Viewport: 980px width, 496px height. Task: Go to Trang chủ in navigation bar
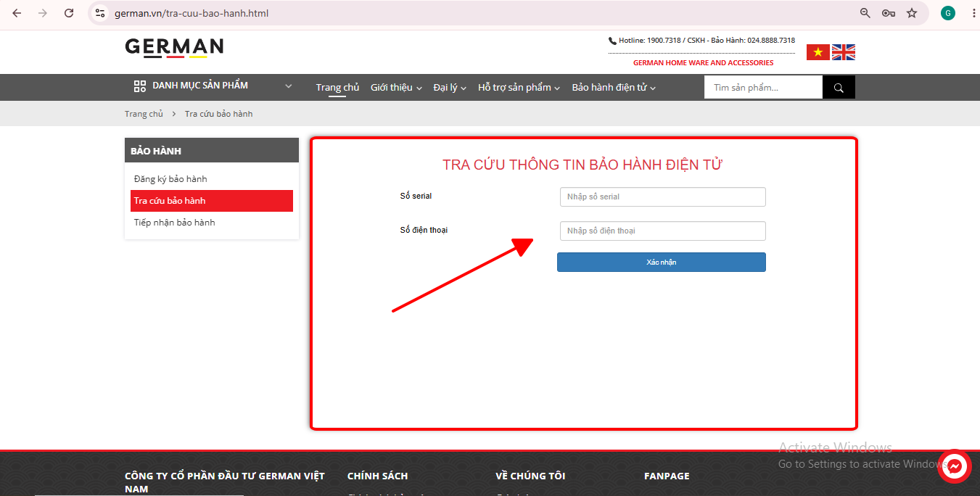[337, 88]
